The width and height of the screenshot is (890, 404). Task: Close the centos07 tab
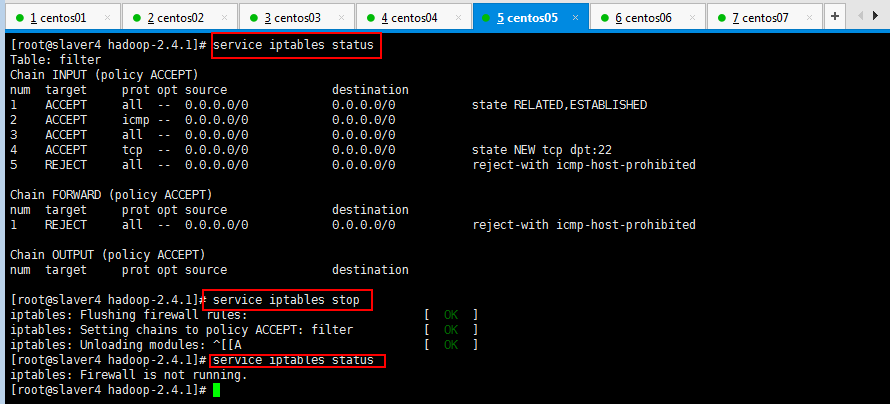coord(809,18)
